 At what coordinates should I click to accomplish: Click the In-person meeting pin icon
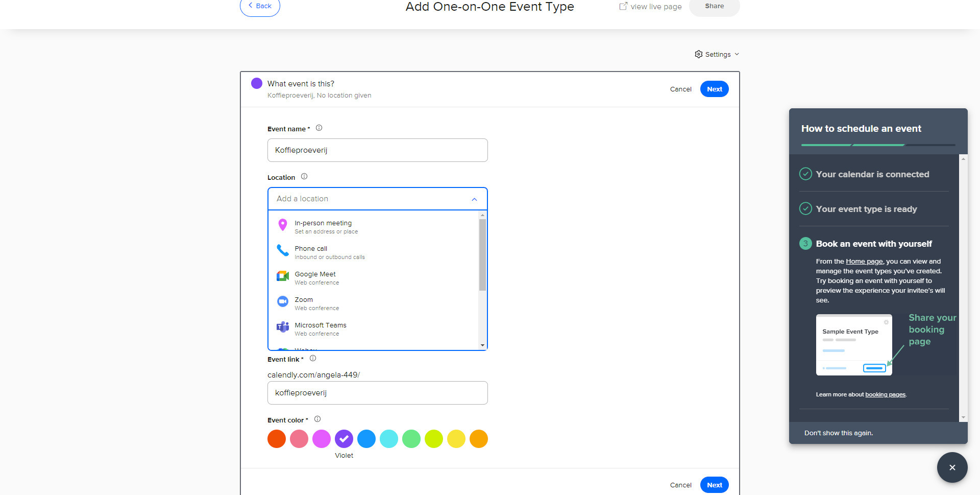[282, 225]
